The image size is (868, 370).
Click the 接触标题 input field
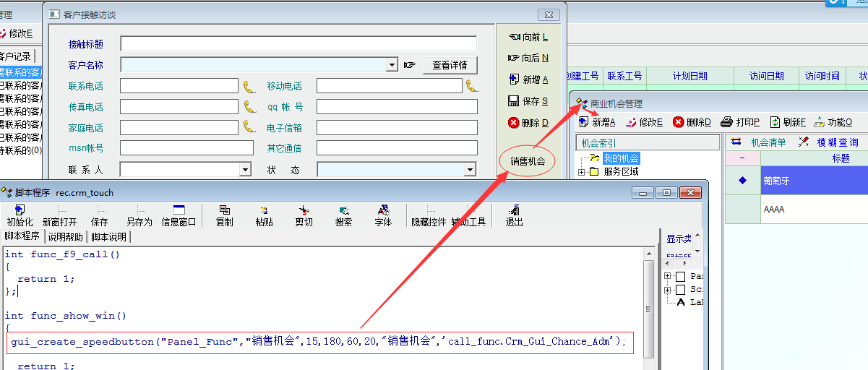coord(298,44)
